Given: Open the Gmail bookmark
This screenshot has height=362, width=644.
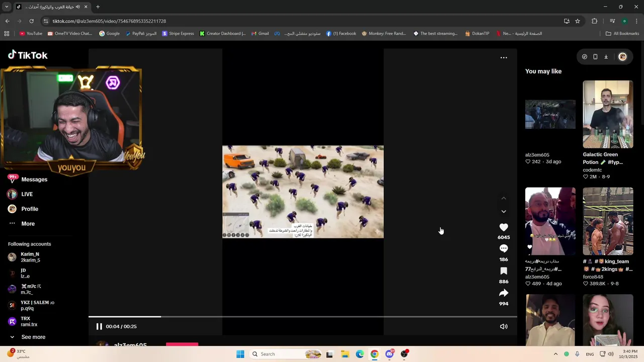Looking at the screenshot, I should 260,34.
